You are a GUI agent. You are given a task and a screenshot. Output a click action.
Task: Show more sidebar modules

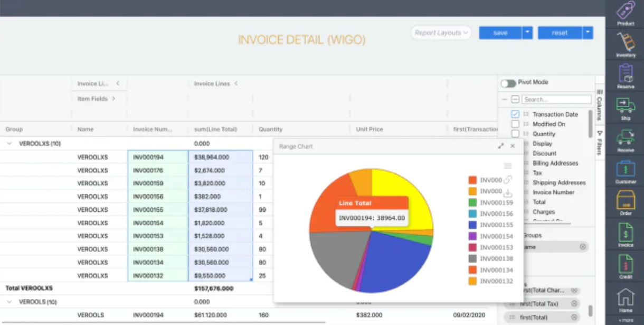coord(626,320)
